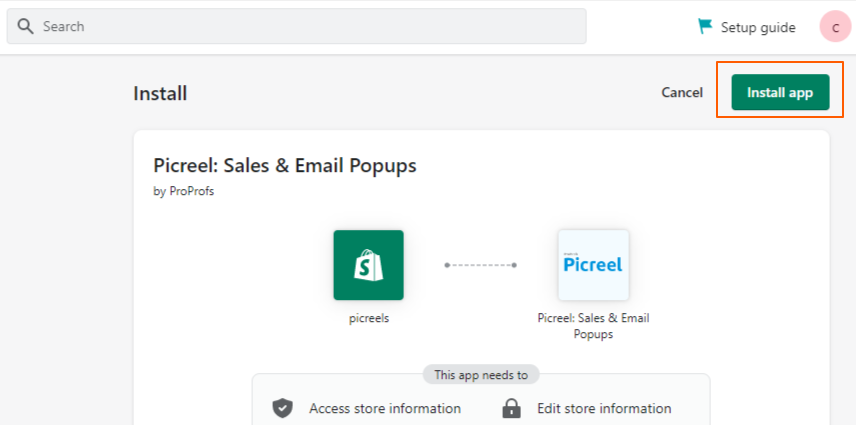Open the Setup guide link text

coord(758,27)
